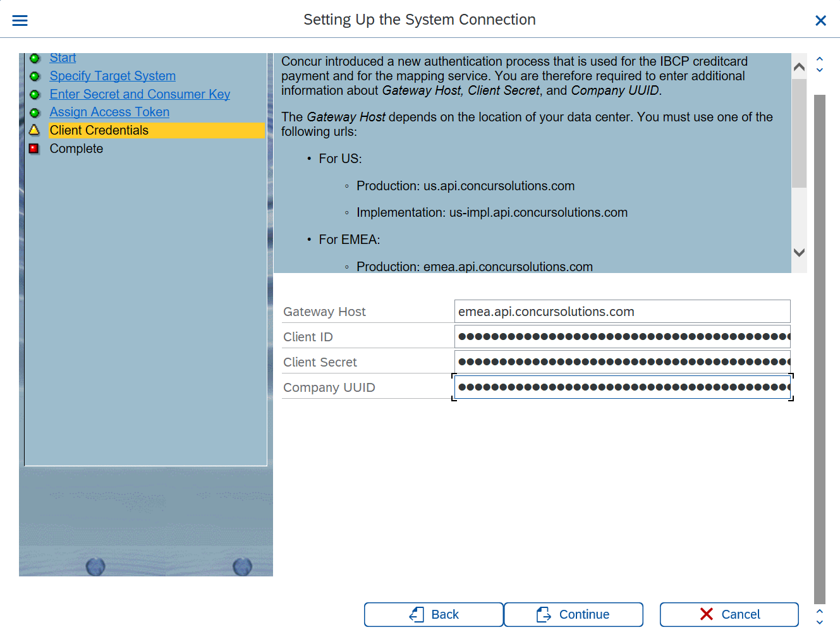Click the red Complete status icon
Image resolution: width=840 pixels, height=632 pixels.
35,149
